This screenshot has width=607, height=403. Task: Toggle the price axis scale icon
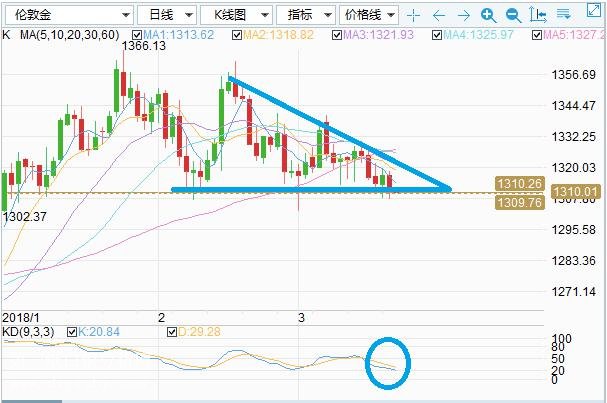[538, 15]
